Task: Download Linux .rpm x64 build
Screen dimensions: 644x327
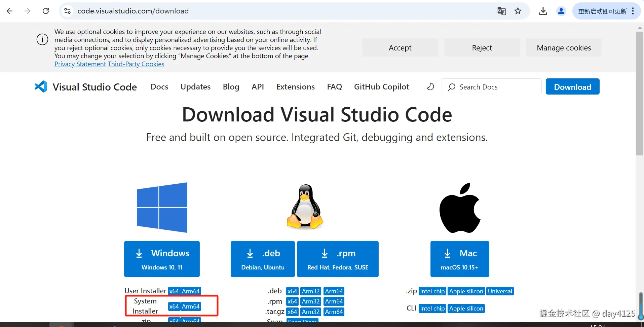Action: 292,301
